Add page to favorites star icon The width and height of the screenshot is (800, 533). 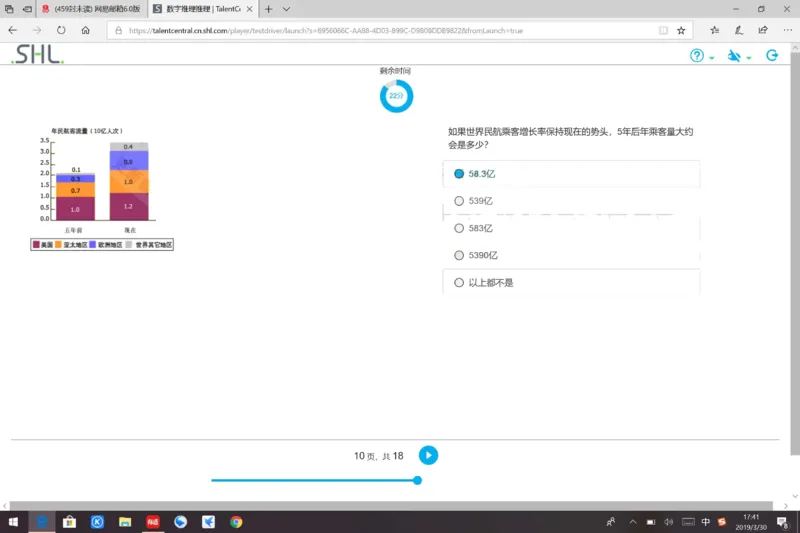(x=681, y=31)
